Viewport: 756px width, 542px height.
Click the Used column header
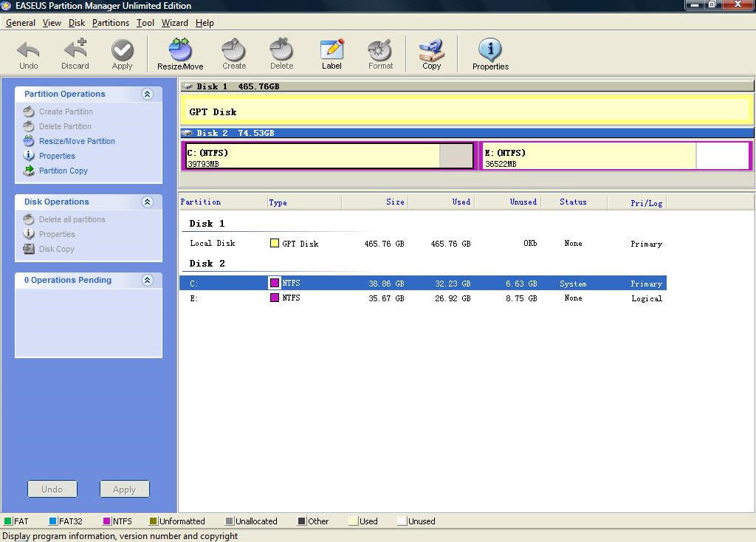pyautogui.click(x=441, y=202)
